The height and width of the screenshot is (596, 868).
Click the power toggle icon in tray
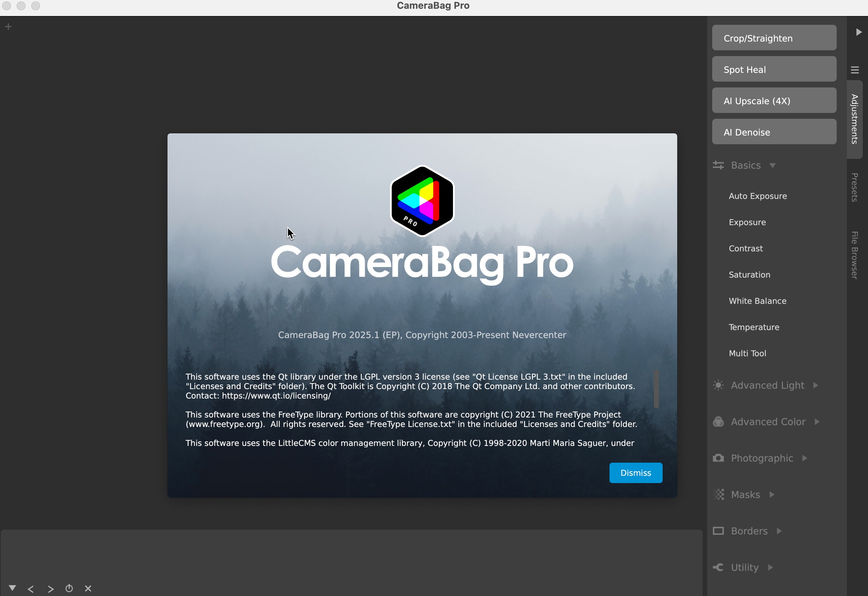click(x=69, y=588)
